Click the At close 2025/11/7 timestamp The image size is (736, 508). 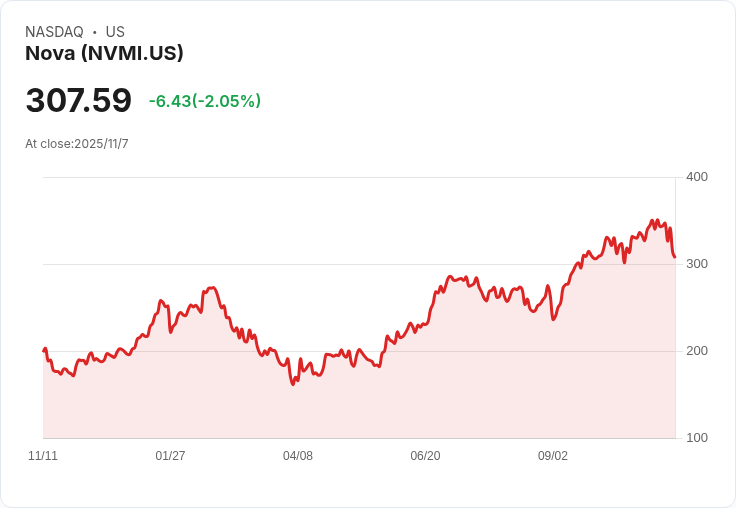77,144
